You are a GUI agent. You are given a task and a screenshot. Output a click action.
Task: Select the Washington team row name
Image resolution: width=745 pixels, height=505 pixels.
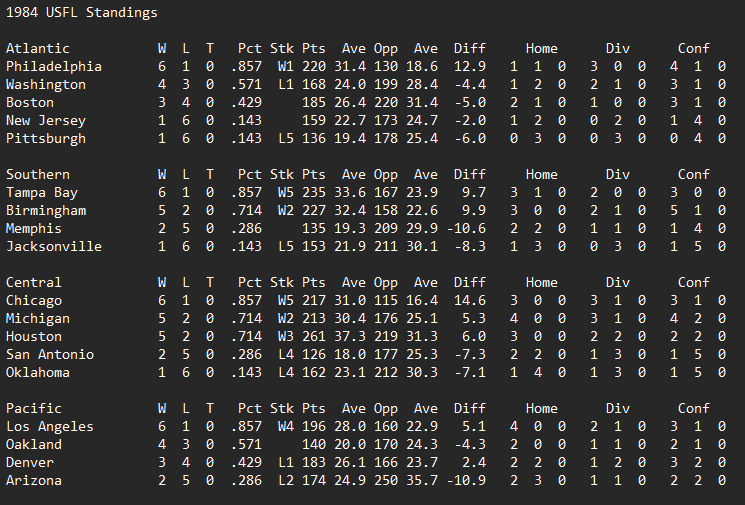(x=45, y=85)
